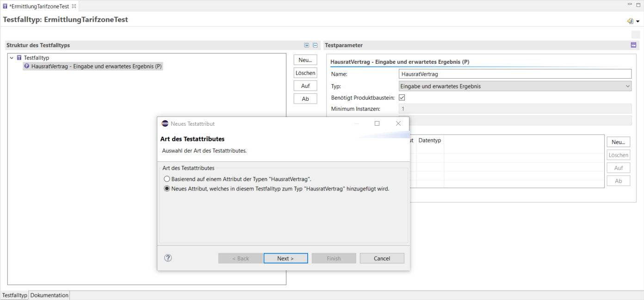The image size is (644, 300).
Task: Click the Testparameter section layout icon
Action: coord(633,45)
